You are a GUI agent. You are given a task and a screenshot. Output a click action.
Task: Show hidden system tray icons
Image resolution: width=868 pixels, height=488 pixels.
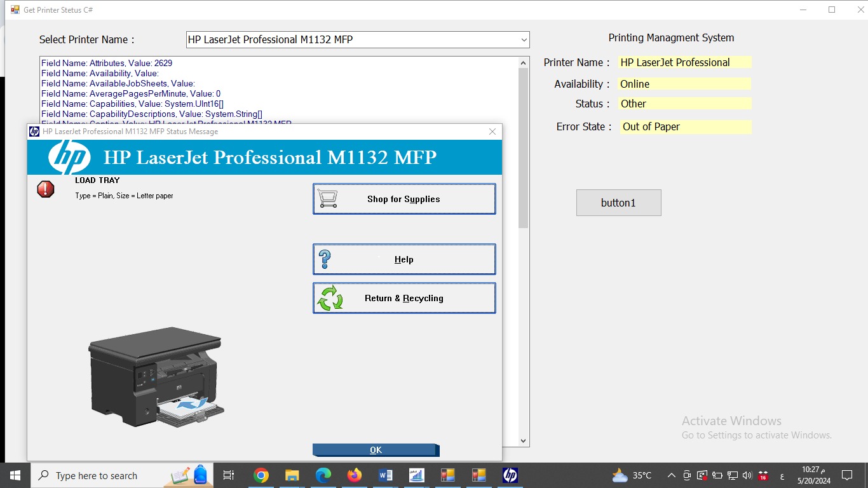pos(671,475)
